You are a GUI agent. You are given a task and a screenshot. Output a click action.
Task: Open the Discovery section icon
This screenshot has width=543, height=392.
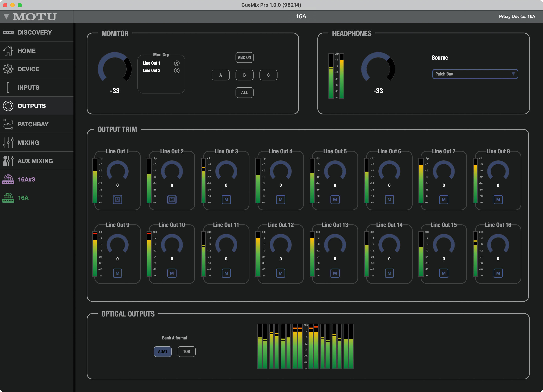8,32
